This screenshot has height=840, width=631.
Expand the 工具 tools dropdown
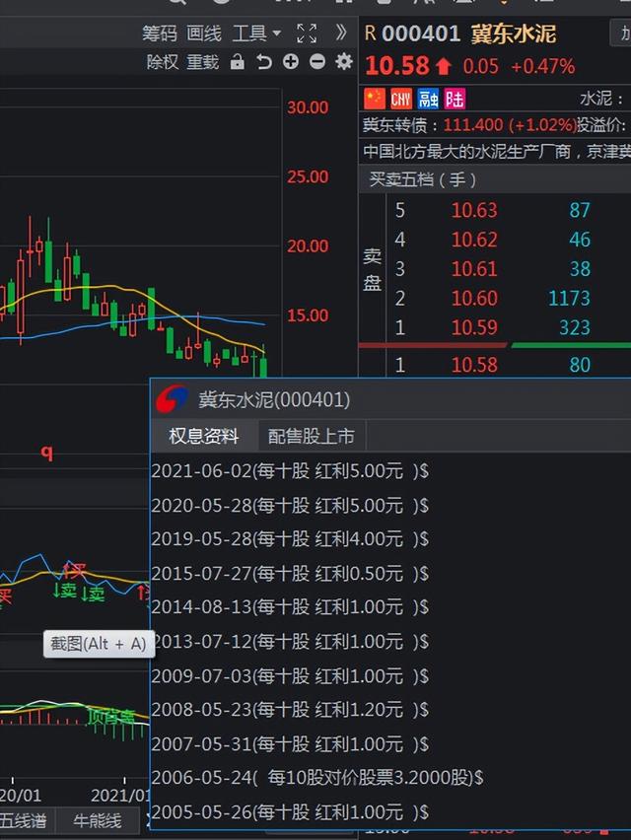(256, 34)
